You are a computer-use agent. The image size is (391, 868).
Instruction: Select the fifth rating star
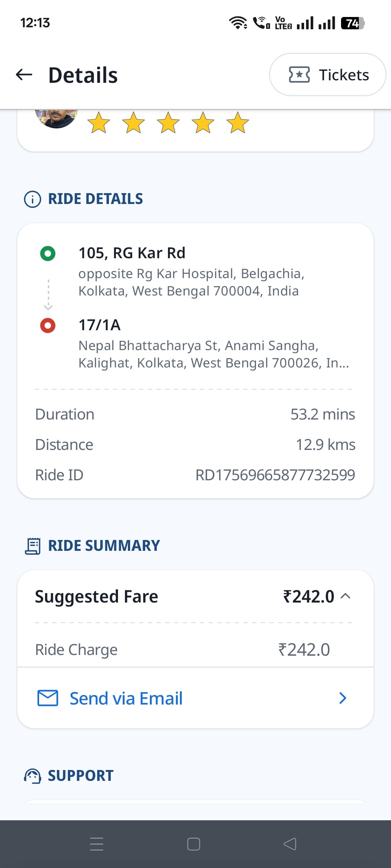238,123
